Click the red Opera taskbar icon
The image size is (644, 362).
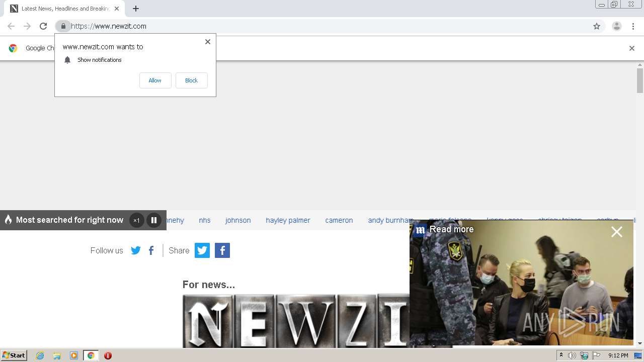[108, 355]
